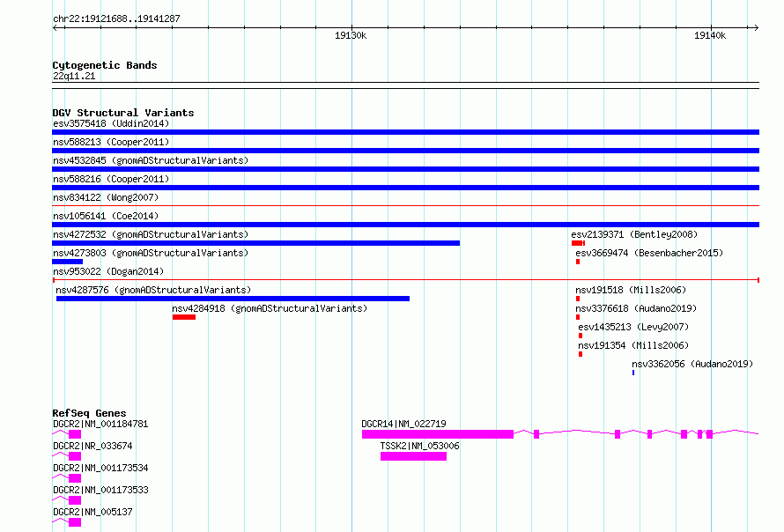Click DGCR2|NM_001173534 transcript label
This screenshot has height=532, width=784.
[x=100, y=468]
